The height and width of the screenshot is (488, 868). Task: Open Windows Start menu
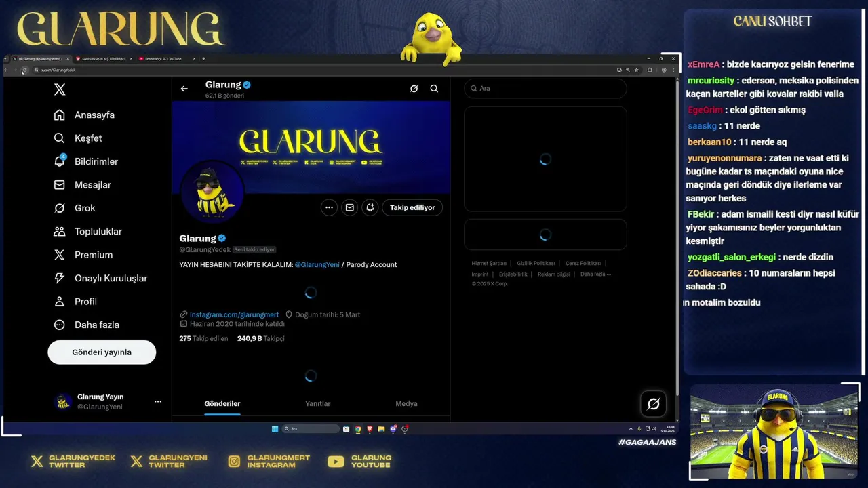point(275,429)
